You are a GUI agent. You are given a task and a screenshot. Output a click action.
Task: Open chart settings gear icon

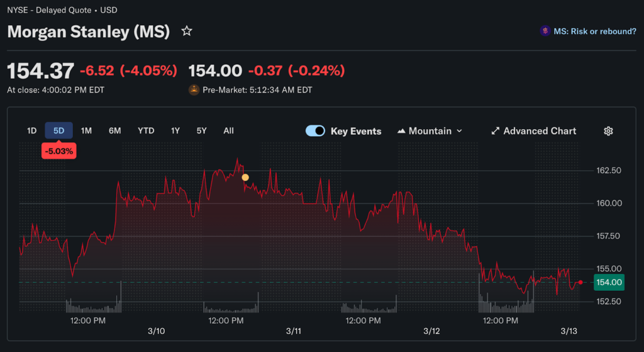pyautogui.click(x=608, y=131)
